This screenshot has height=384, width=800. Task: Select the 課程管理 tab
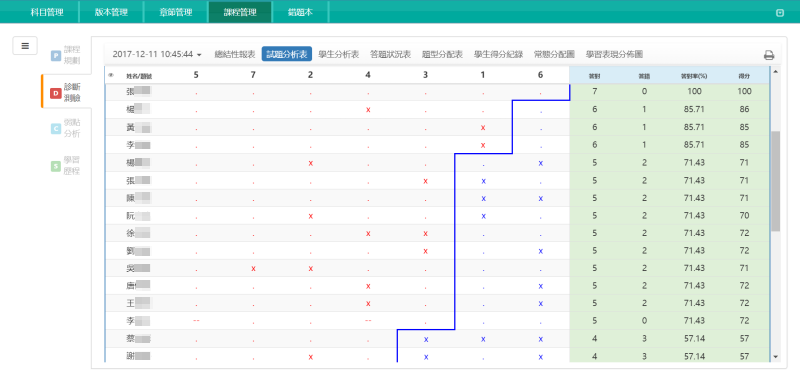point(240,12)
